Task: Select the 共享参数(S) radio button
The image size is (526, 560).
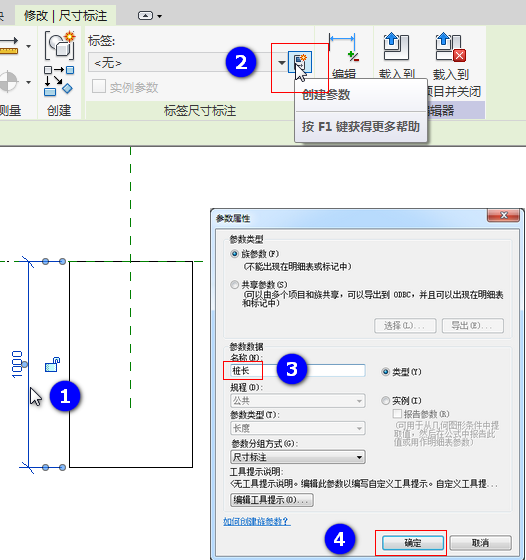Action: 234,285
